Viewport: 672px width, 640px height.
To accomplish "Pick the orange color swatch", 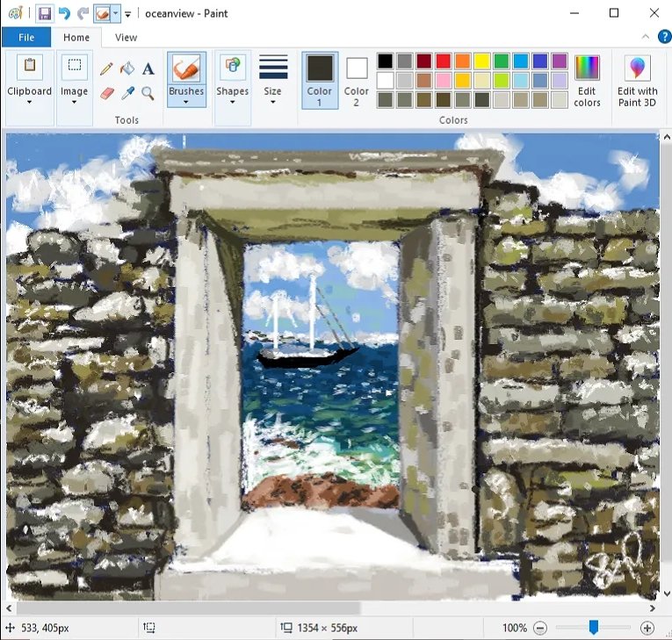I will 463,61.
